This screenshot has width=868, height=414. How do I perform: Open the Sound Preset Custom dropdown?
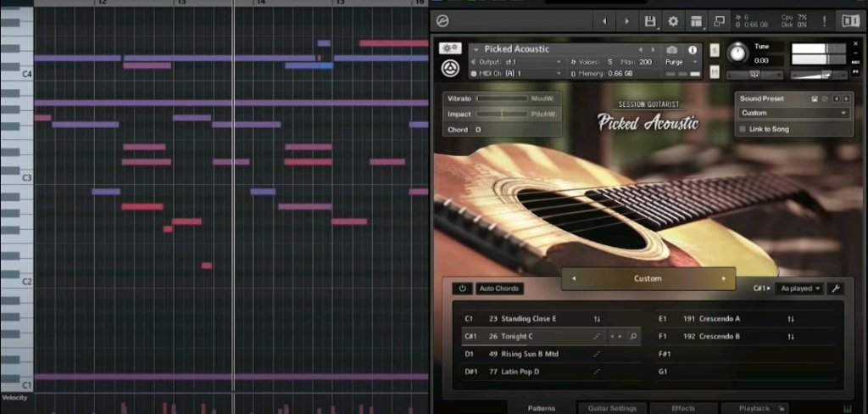(794, 113)
